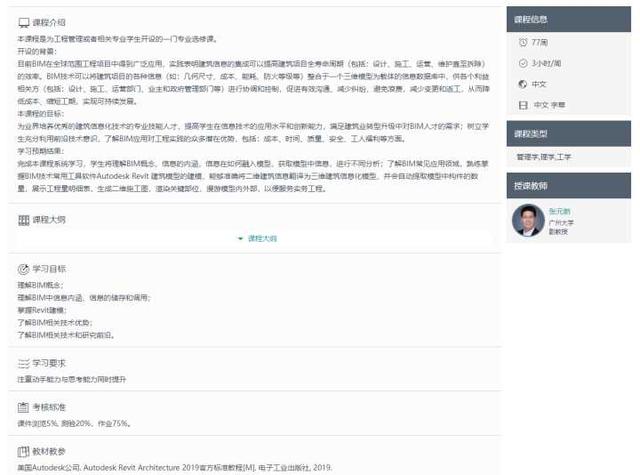Click the subtitle icon next to 中文 字幕
The image size is (640, 475).
click(522, 105)
